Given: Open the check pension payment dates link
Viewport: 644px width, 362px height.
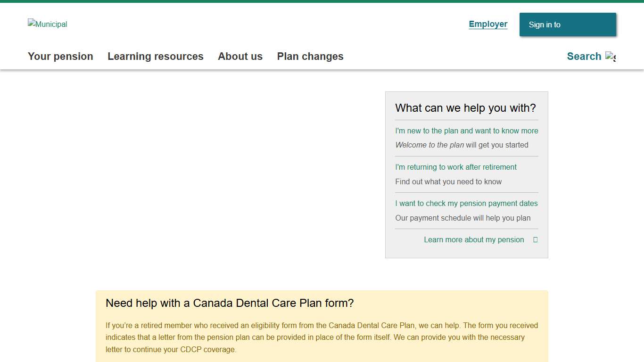Looking at the screenshot, I should (466, 204).
